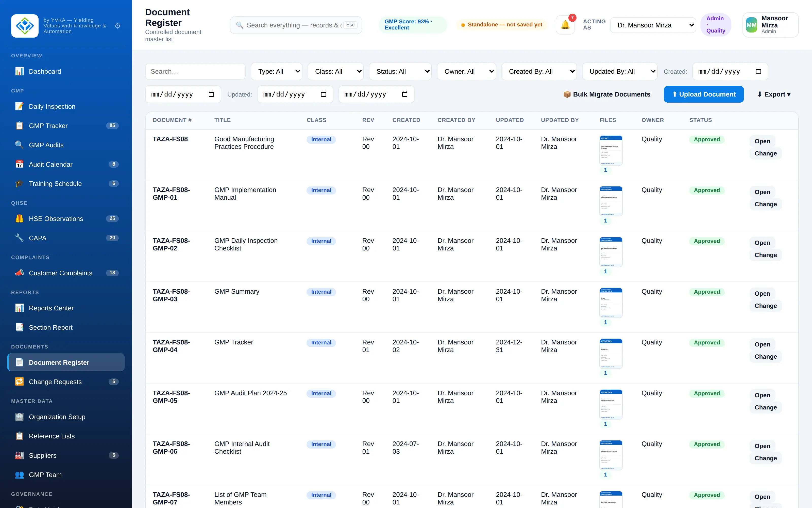The height and width of the screenshot is (508, 812).
Task: Click the Section Report page icon
Action: 20,327
